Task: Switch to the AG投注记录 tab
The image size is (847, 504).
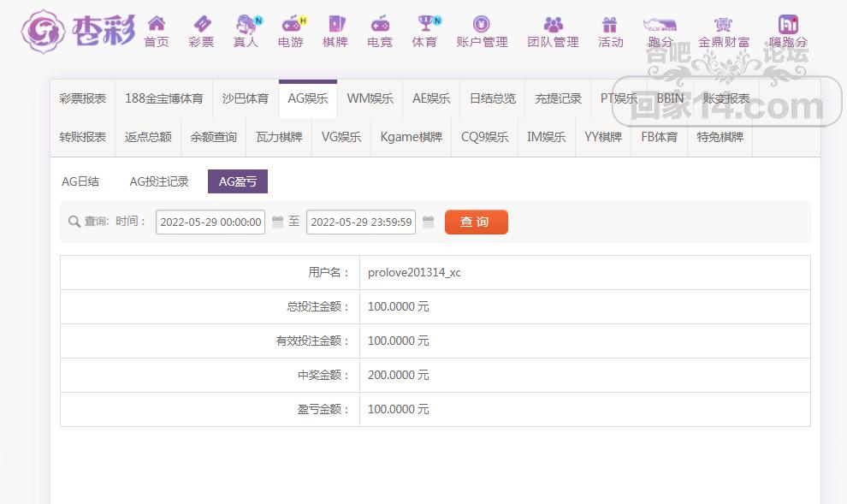Action: (x=159, y=181)
